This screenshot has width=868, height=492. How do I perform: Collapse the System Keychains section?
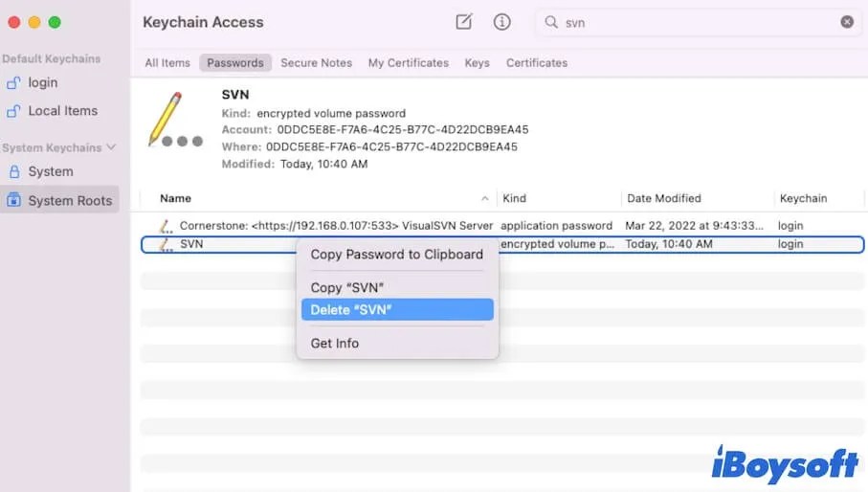pos(111,147)
